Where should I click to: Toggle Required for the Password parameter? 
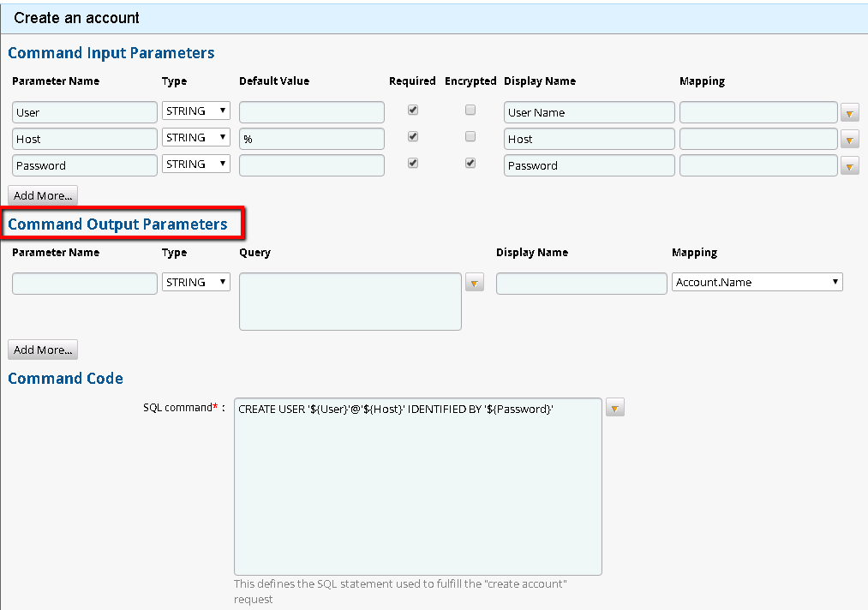(x=412, y=162)
